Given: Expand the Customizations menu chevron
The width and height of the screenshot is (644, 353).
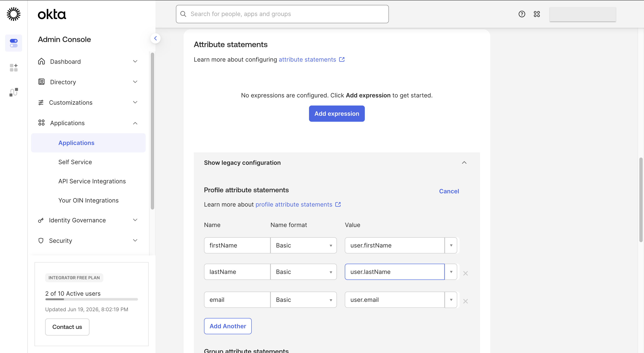Looking at the screenshot, I should click(135, 102).
